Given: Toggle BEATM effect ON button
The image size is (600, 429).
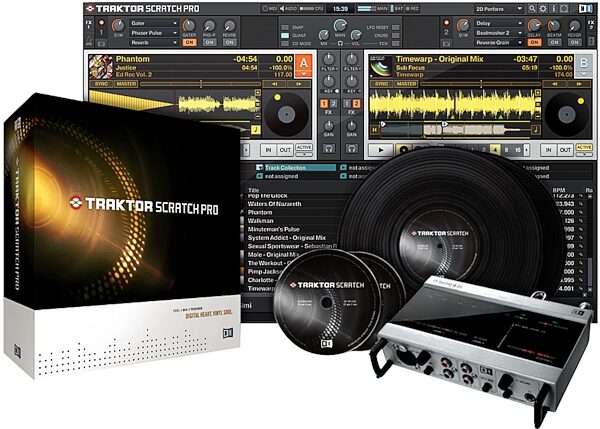Looking at the screenshot, I should point(554,42).
